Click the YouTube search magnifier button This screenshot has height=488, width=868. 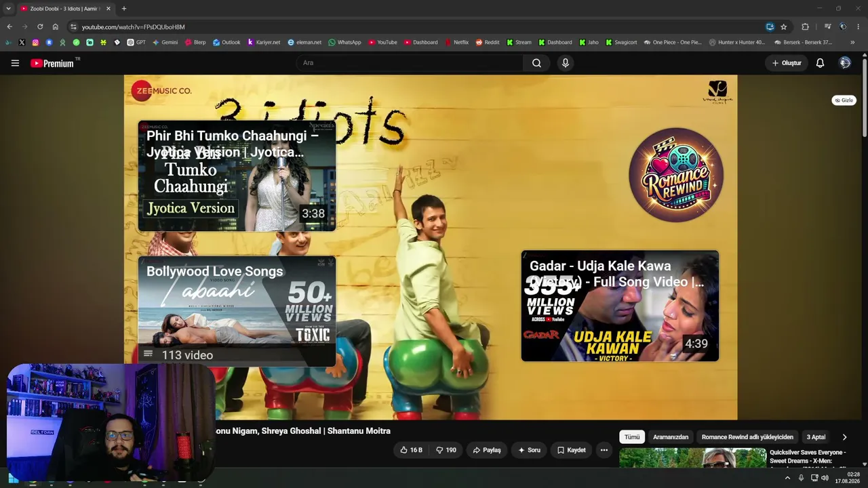pos(536,63)
